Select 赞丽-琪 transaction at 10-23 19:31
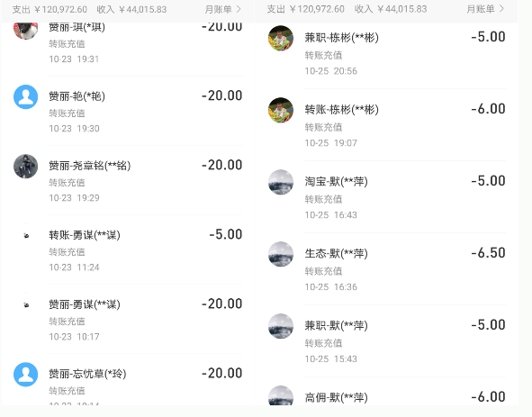Screen dimensions: 532x417 click(x=128, y=44)
